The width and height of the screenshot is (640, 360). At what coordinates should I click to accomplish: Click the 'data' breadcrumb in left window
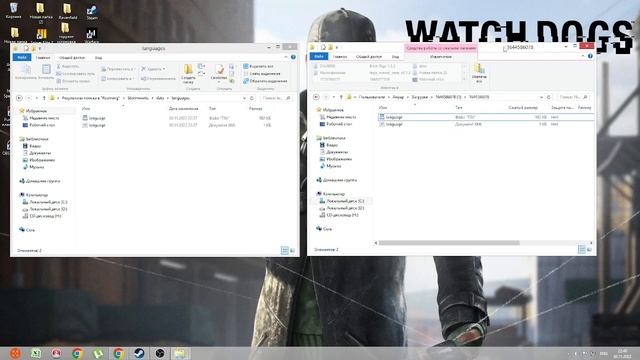(x=160, y=98)
